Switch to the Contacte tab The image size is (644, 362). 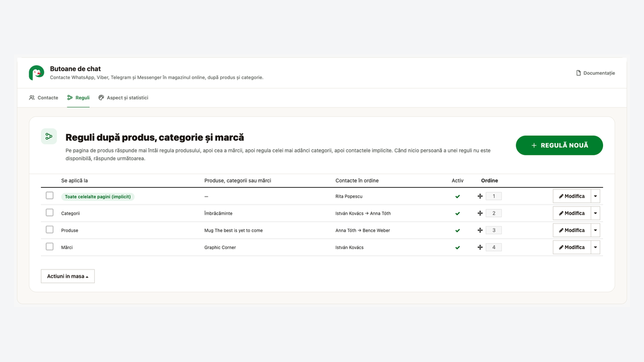(x=43, y=98)
